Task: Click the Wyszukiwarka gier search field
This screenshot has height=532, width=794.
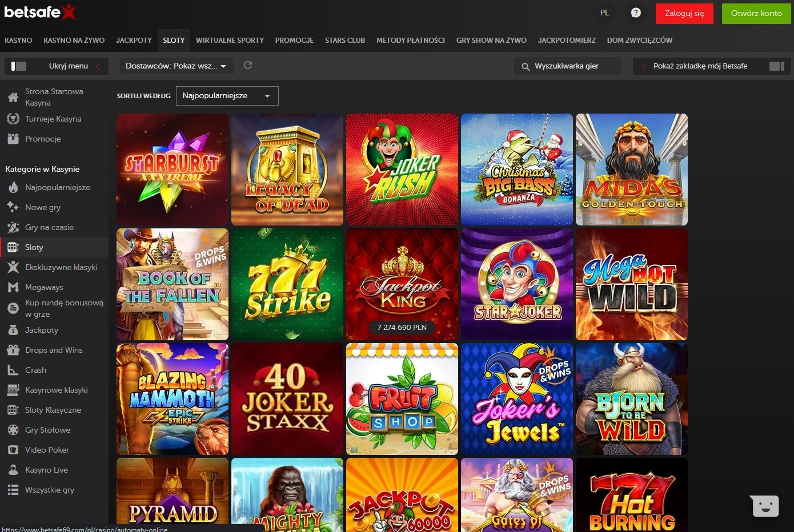Action: pyautogui.click(x=567, y=66)
